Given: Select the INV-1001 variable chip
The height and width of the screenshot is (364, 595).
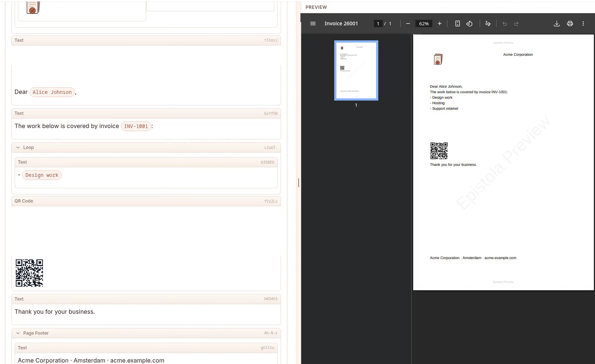Looking at the screenshot, I should (x=136, y=126).
